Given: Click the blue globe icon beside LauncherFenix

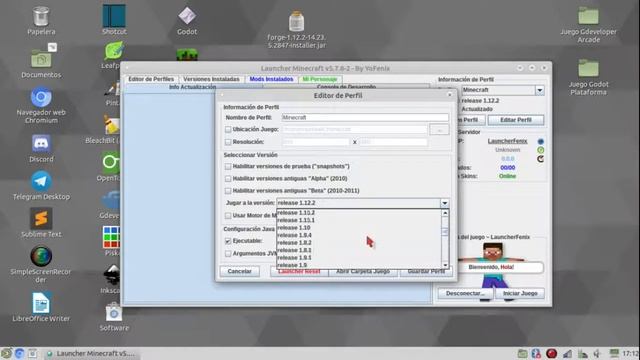Looking at the screenshot, I should (540, 141).
